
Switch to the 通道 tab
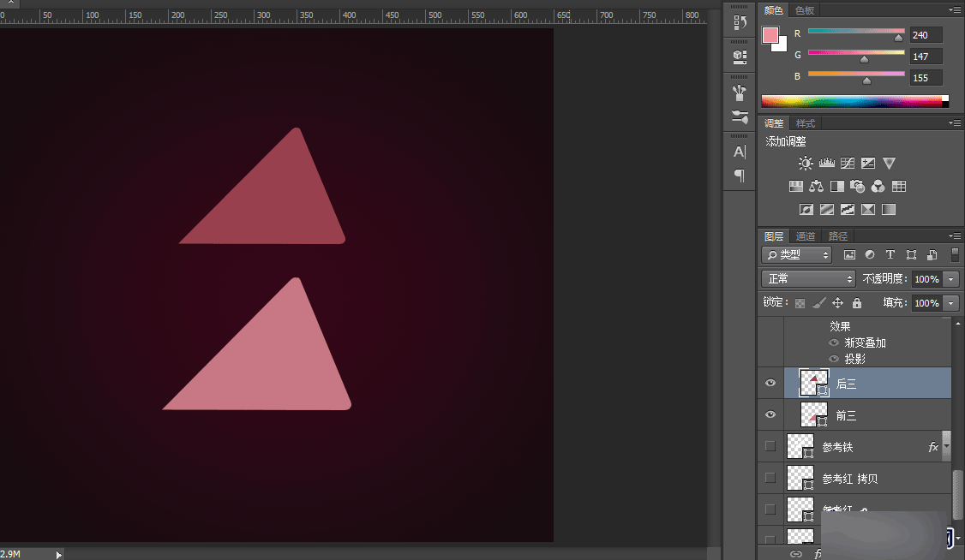pyautogui.click(x=805, y=236)
